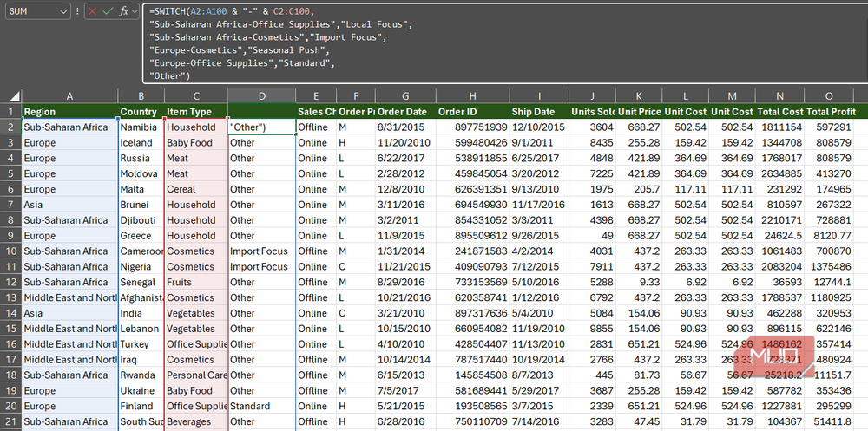This screenshot has width=868, height=431.
Task: Select row 21 header
Action: tap(11, 421)
